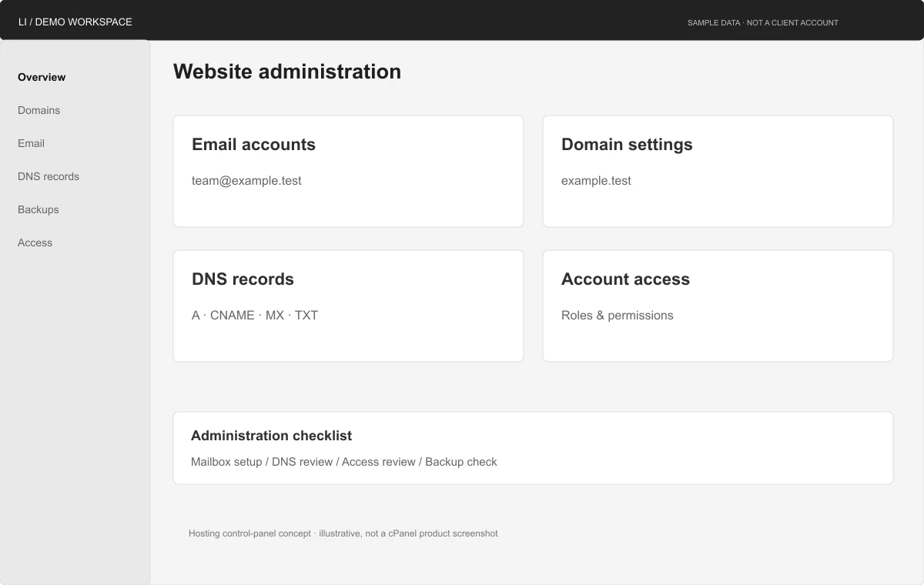Click the example.test domain text
This screenshot has width=924, height=585.
coord(596,181)
